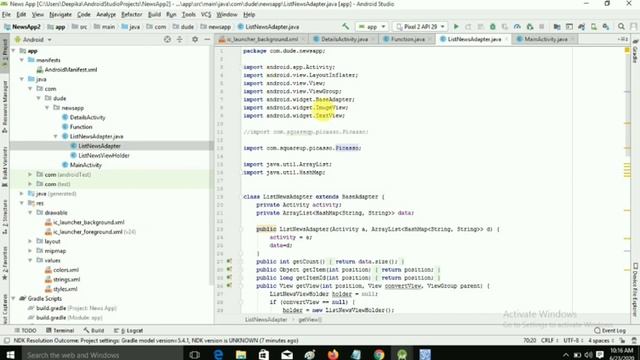Open the AVD Manager toolbar icon
Screen dimensions: 640x360
coord(594,27)
